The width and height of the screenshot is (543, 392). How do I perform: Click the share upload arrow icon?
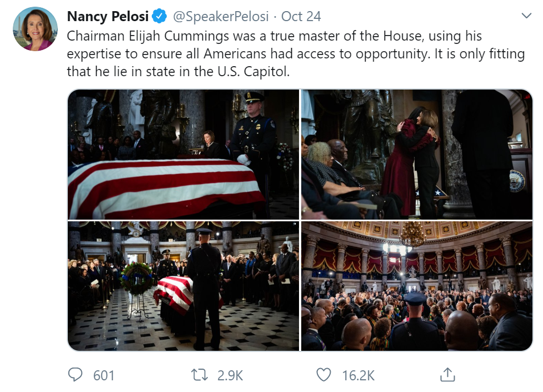pos(447,375)
